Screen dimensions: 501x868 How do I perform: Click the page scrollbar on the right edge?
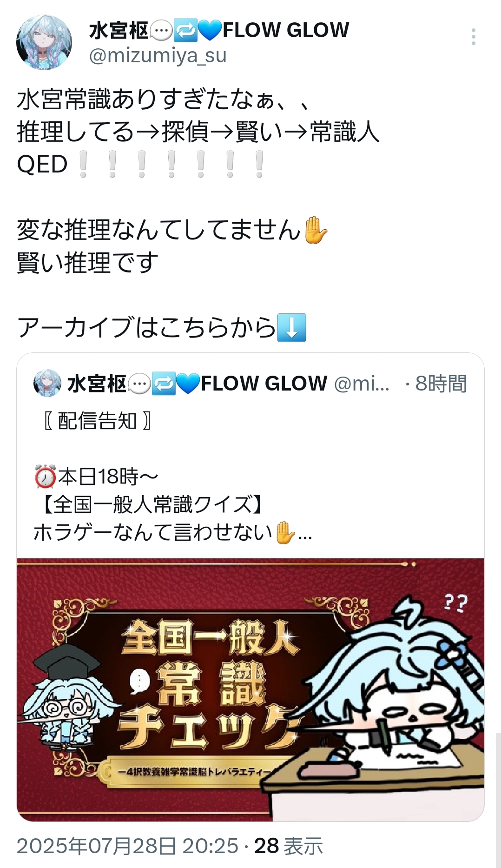click(x=498, y=800)
